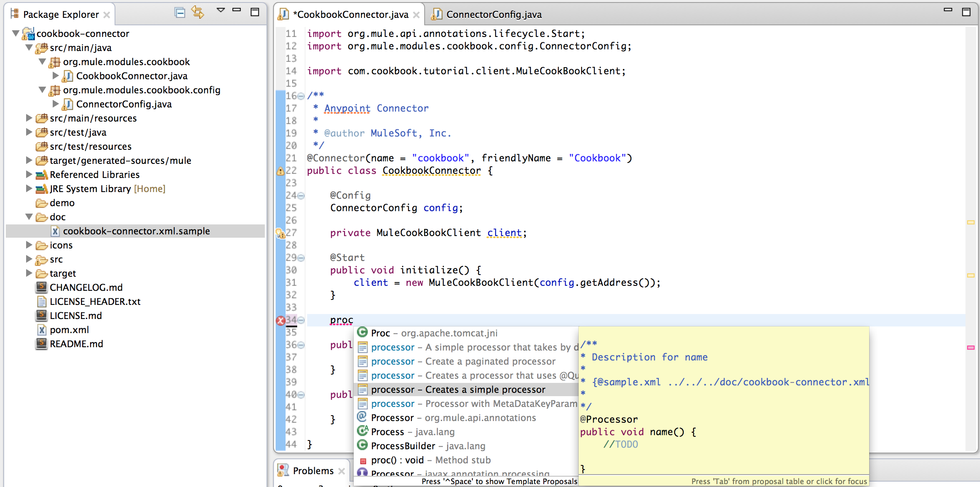Switch to the Problems tab
The image size is (980, 487).
313,470
